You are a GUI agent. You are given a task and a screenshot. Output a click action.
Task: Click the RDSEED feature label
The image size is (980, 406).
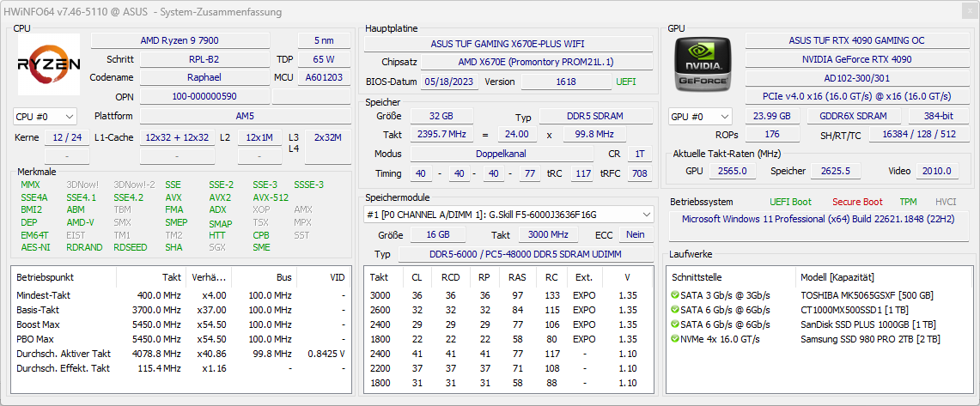tap(130, 247)
